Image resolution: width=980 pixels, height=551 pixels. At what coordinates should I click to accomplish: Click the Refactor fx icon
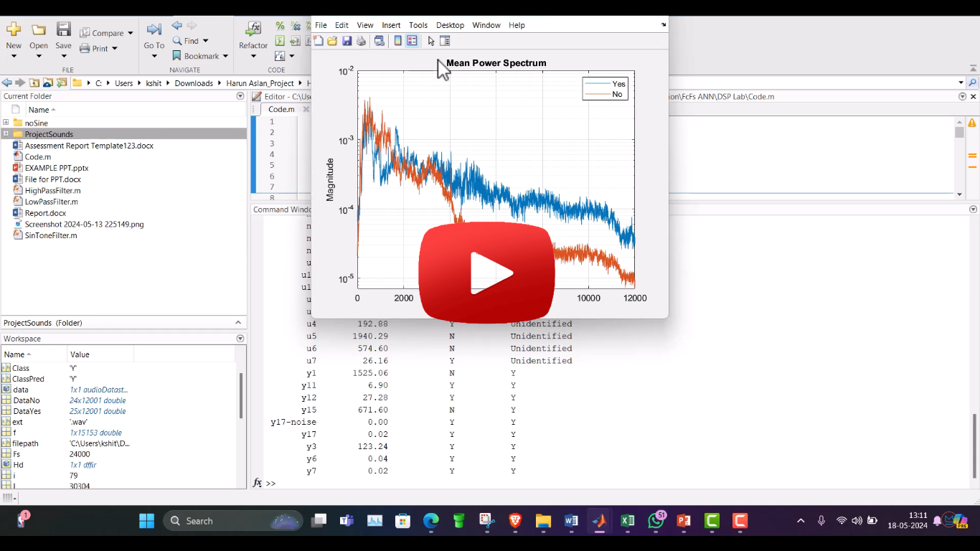253,29
